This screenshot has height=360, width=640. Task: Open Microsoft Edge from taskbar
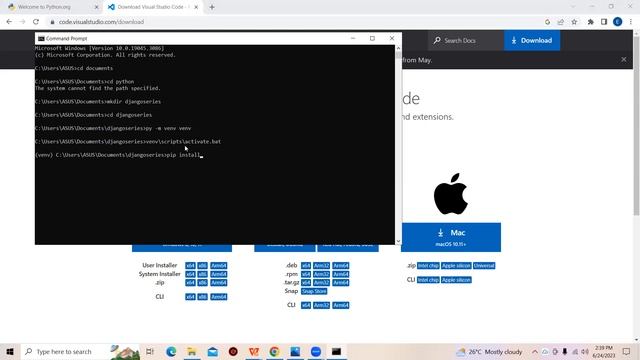[x=171, y=351]
